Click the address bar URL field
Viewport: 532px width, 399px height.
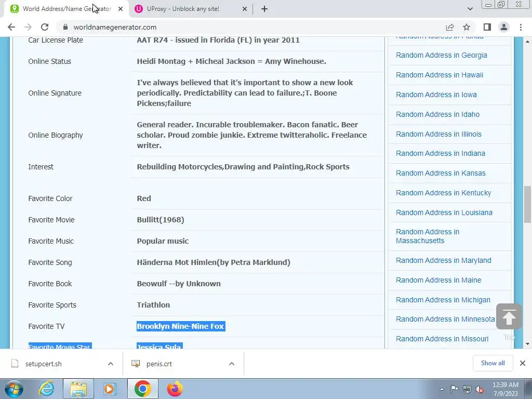coord(251,27)
